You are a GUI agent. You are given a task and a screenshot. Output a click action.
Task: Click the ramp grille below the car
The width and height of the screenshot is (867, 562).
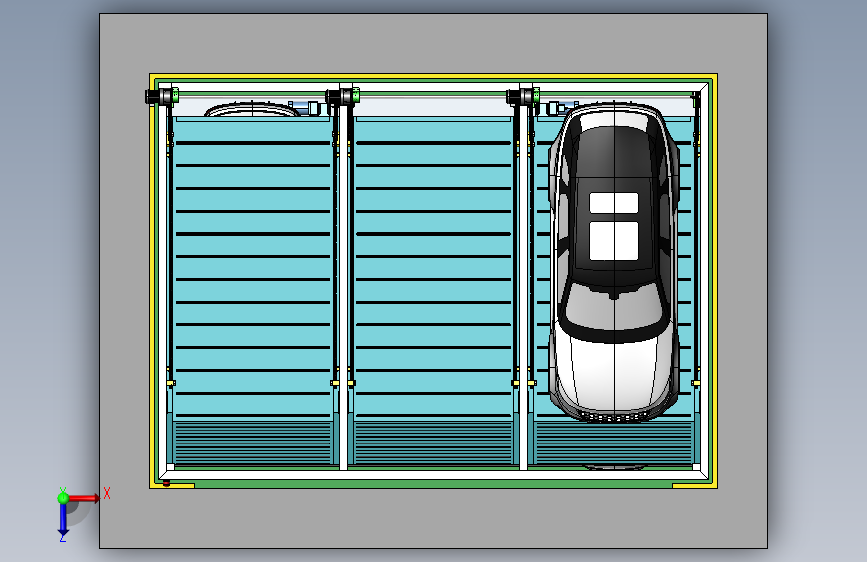pos(614,445)
